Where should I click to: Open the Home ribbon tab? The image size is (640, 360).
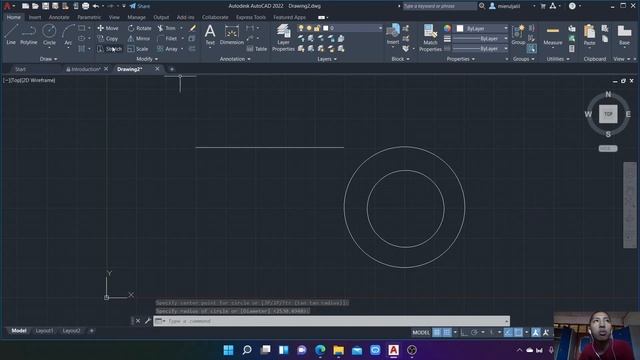click(13, 17)
